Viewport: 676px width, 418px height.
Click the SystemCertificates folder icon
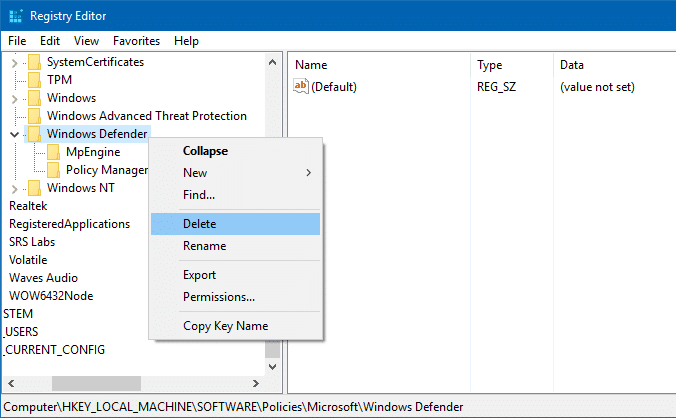tap(34, 62)
